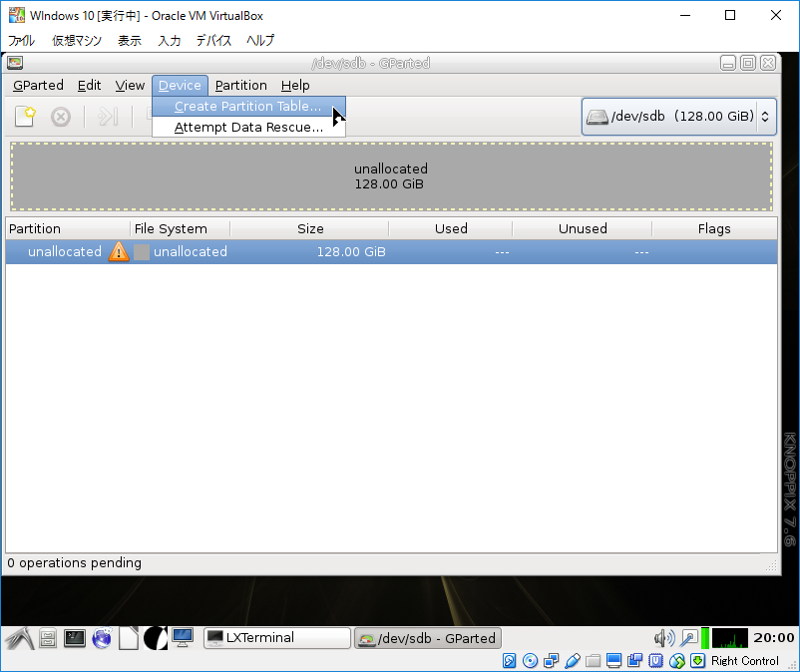Choose Attempt Data Rescue menu entry

pyautogui.click(x=249, y=127)
